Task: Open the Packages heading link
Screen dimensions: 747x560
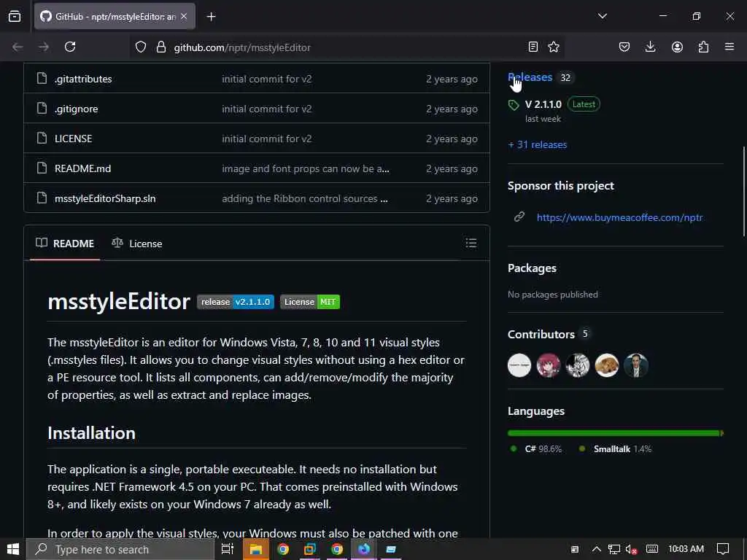Action: click(532, 268)
